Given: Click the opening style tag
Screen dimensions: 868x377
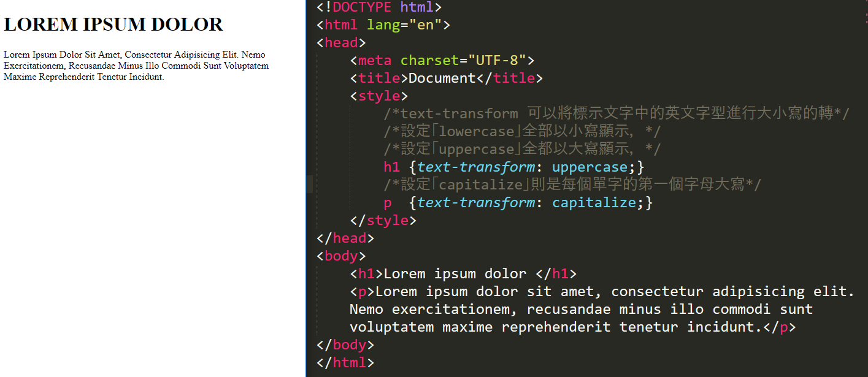Looking at the screenshot, I should click(378, 96).
